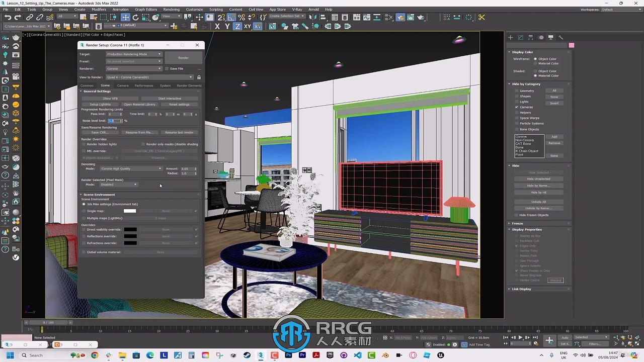Viewport: 644px width, 362px height.
Task: Open Photoshop from the Windows taskbar
Action: (x=288, y=355)
